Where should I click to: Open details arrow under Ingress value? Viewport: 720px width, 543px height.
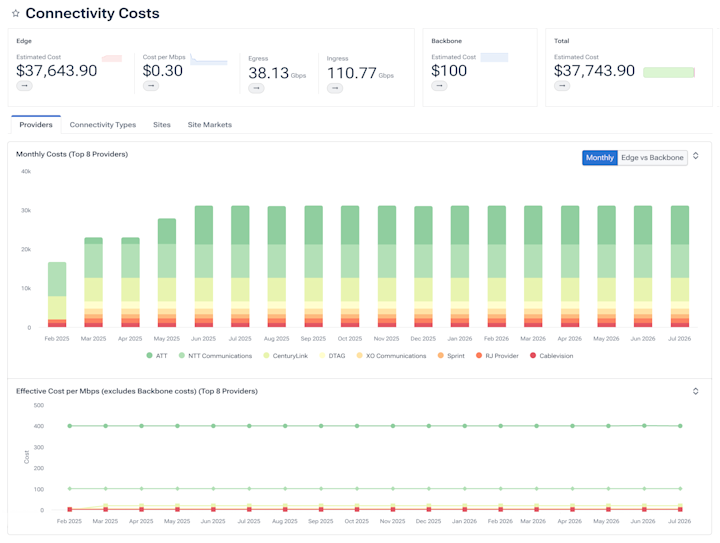(335, 88)
